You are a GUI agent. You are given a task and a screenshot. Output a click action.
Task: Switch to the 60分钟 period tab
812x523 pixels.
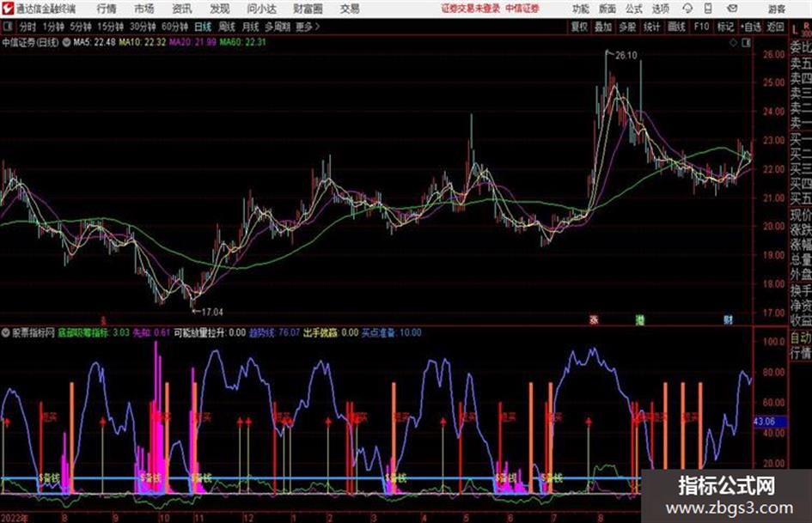point(175,27)
